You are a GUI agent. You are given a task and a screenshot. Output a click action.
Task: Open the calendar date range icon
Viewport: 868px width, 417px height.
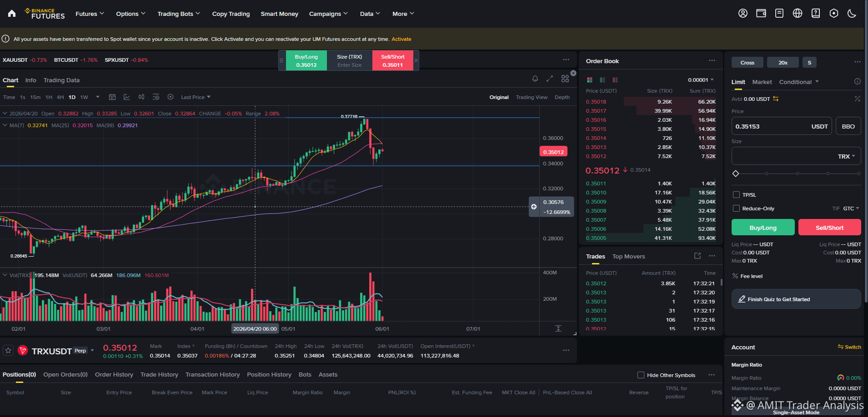(112, 97)
